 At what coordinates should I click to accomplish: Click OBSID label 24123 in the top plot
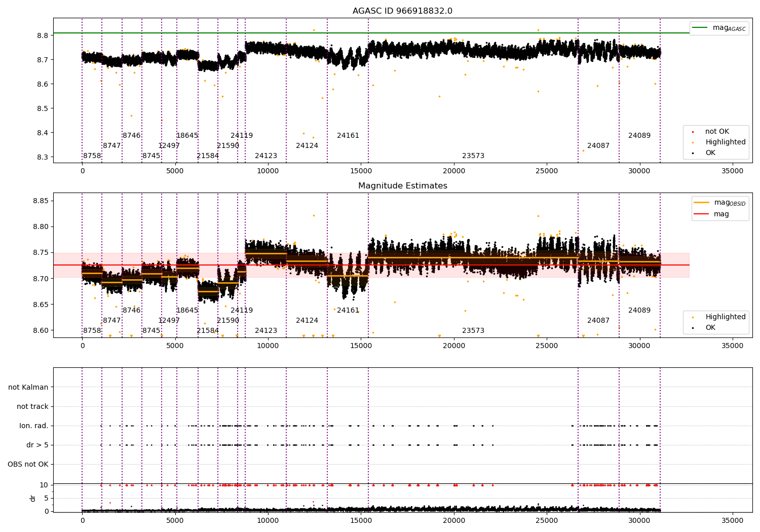266,156
